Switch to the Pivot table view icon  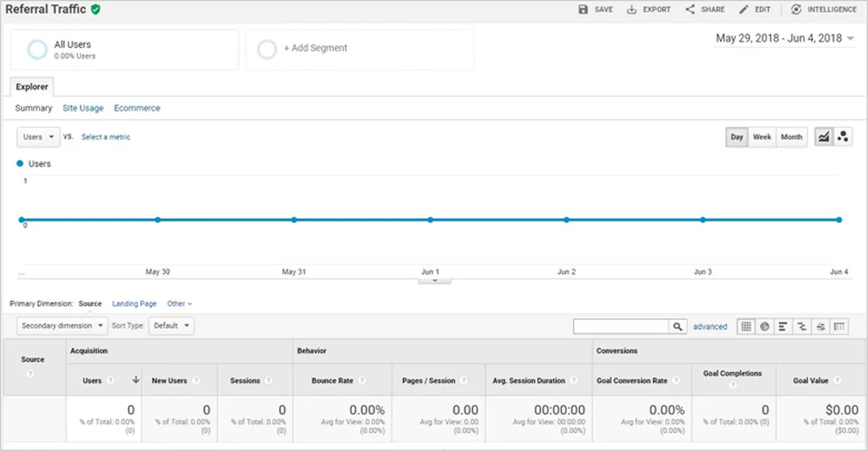click(840, 326)
